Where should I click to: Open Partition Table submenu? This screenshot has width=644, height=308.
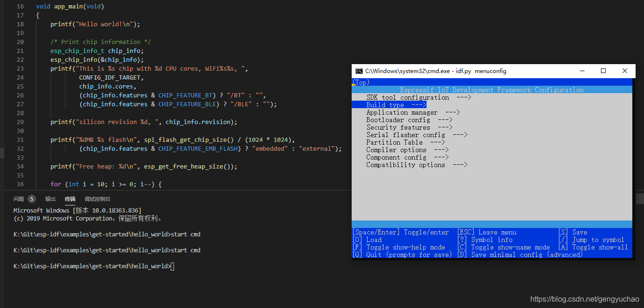coord(405,142)
